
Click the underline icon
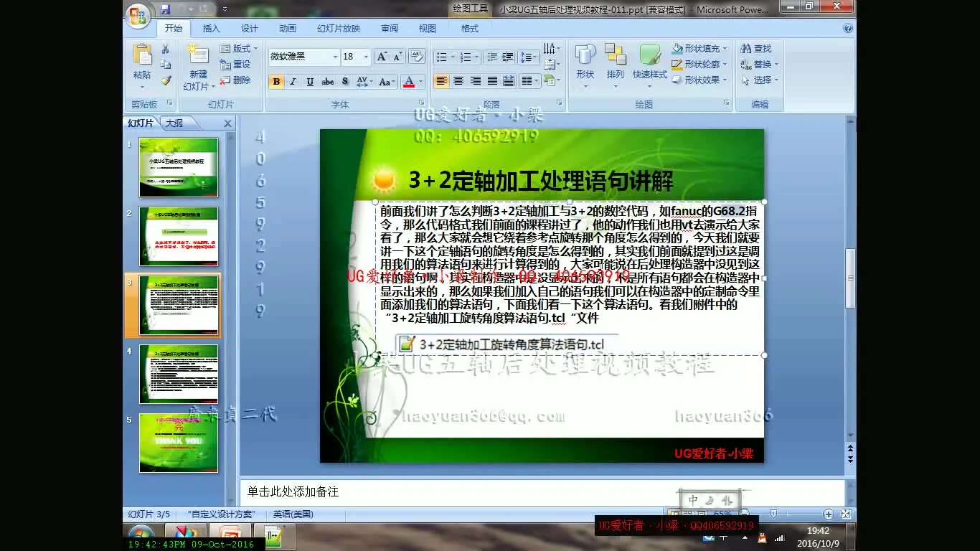[310, 82]
